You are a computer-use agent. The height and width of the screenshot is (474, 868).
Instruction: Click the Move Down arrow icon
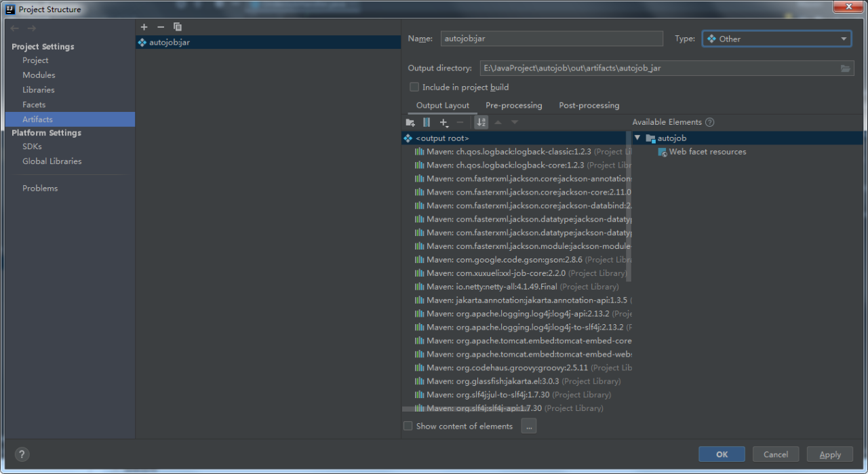point(515,123)
